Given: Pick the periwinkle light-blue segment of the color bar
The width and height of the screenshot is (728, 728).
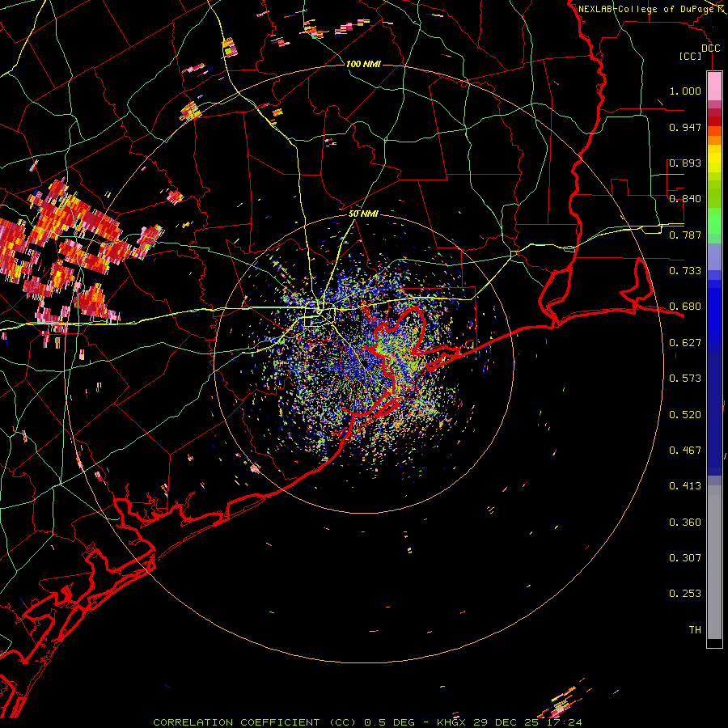Looking at the screenshot, I should (x=714, y=257).
